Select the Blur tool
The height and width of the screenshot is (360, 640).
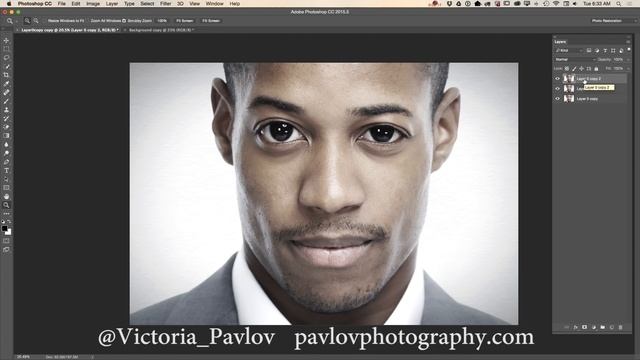(x=6, y=144)
